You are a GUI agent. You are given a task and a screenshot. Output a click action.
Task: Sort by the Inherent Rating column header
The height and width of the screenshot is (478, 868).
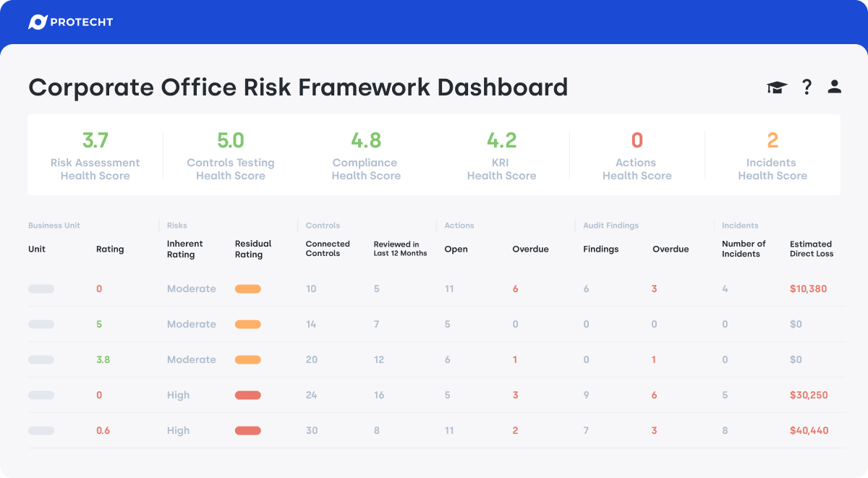point(185,249)
